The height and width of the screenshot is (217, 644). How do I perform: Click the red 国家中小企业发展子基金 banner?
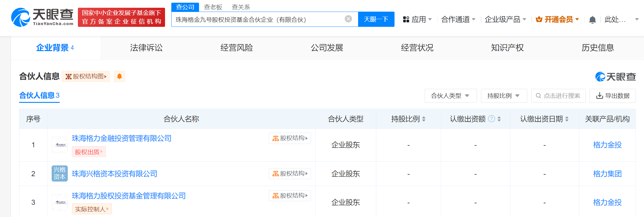tap(121, 17)
